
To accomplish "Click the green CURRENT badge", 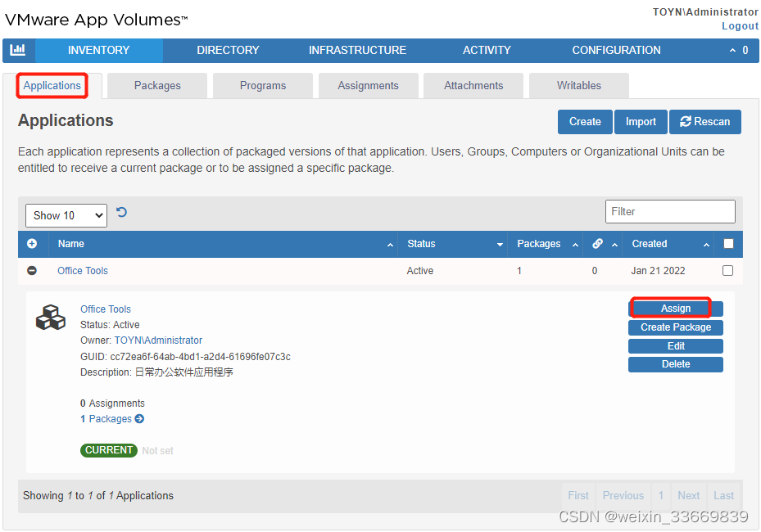I will point(109,450).
